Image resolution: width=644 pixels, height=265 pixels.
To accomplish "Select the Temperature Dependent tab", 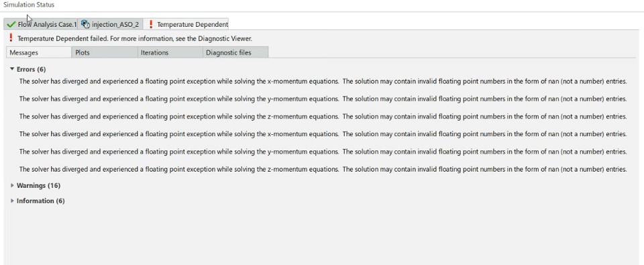I will tap(186, 24).
